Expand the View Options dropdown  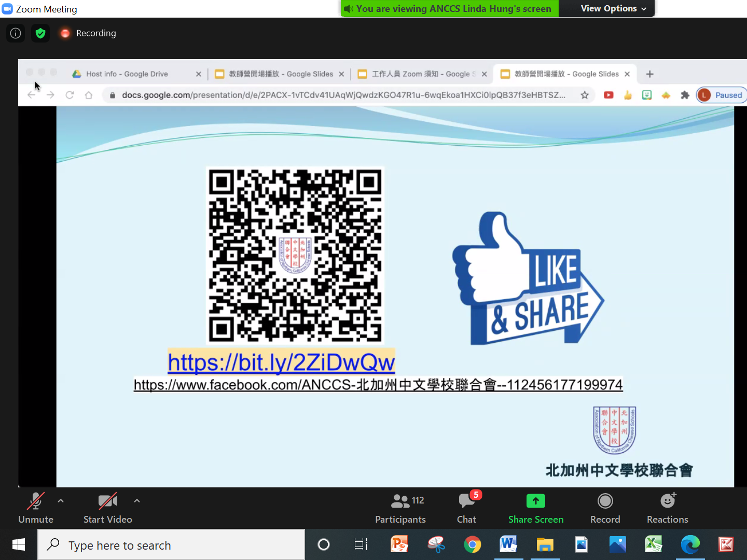(613, 8)
